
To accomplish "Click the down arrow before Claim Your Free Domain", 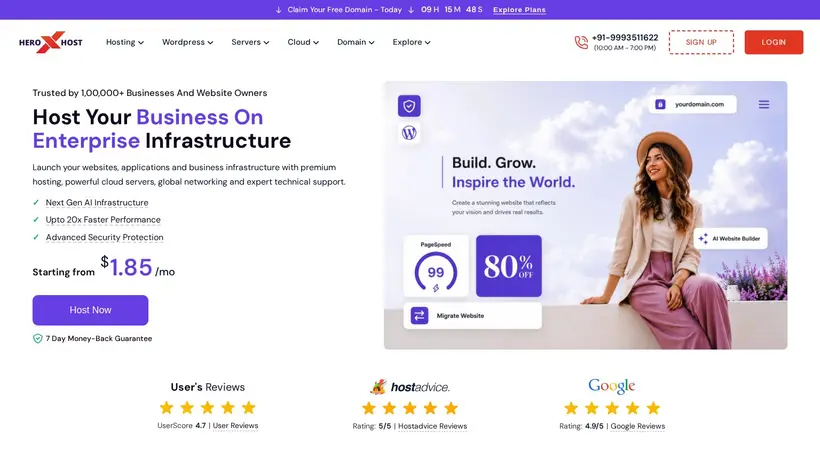I will pyautogui.click(x=278, y=10).
